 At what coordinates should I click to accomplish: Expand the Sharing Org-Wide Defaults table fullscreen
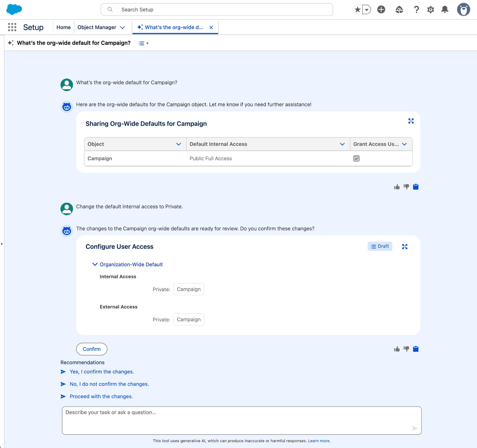click(x=411, y=121)
